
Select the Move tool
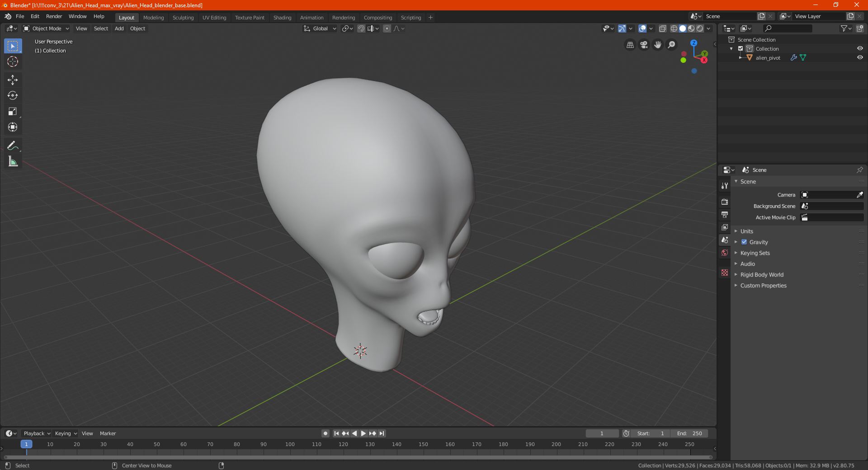click(x=13, y=80)
